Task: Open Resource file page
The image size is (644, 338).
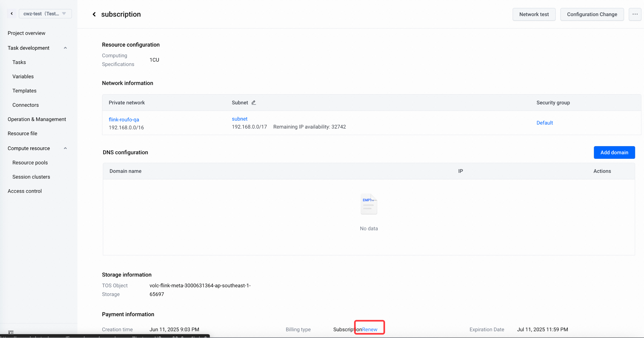Action: [22, 133]
